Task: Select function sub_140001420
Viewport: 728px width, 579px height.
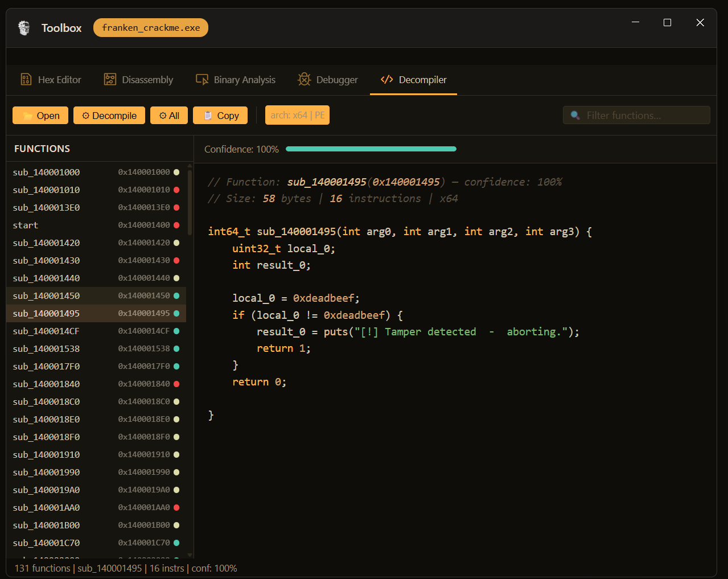Action: pos(96,243)
